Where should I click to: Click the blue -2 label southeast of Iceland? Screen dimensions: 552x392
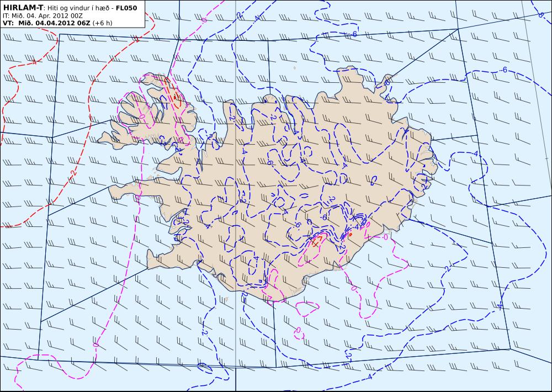(x=447, y=269)
